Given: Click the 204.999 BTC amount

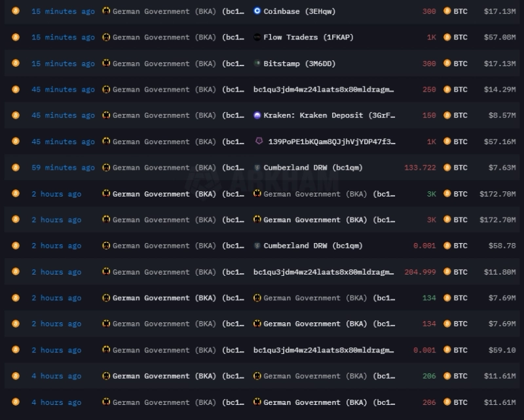Looking at the screenshot, I should click(x=420, y=272).
